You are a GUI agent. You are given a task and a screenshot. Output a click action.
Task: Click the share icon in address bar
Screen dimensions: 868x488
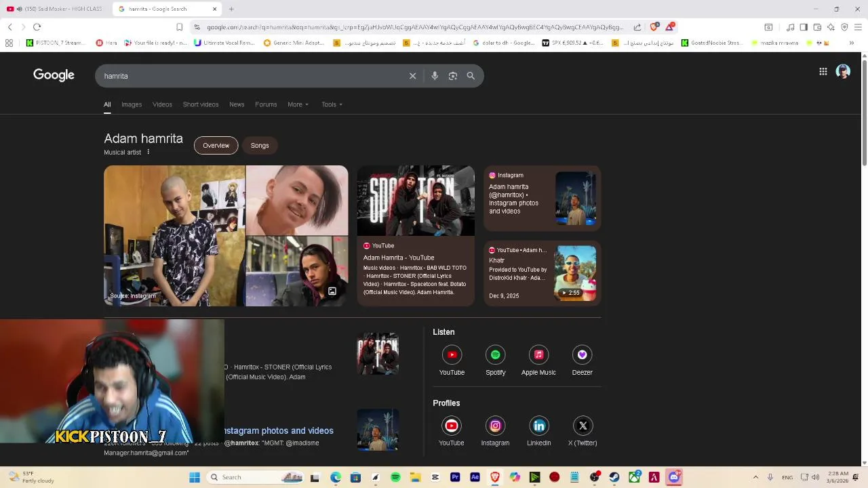[x=637, y=27]
